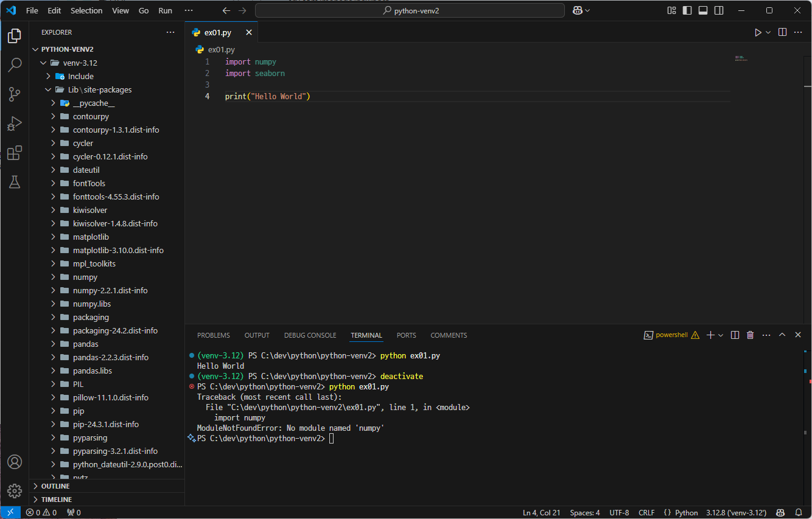Image resolution: width=812 pixels, height=519 pixels.
Task: Click the CRLF end of line setting
Action: pyautogui.click(x=646, y=512)
